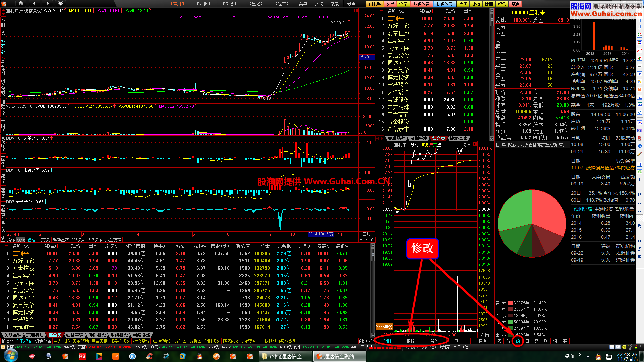Switch to the 深圳板块 tab above the minute chart
Viewport: 644px width, 362px height.
point(418,138)
